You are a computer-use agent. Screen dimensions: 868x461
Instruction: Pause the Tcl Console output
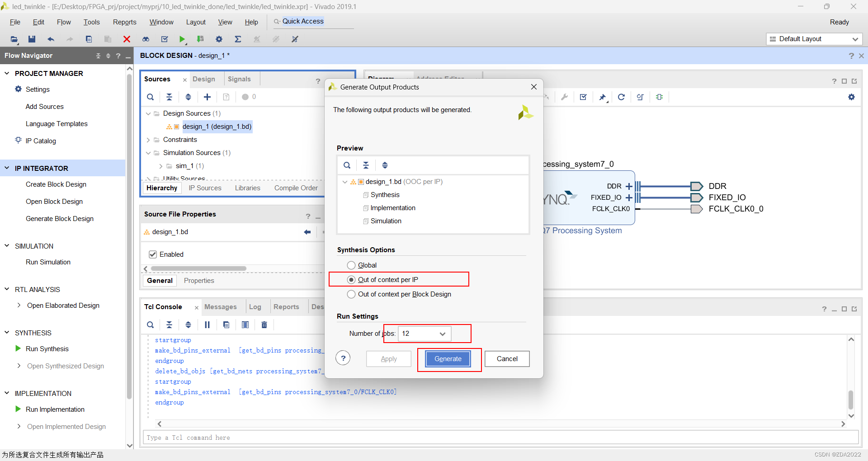coord(207,325)
